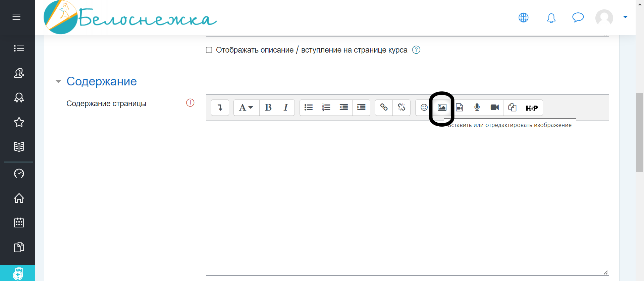Click the insert image icon in editor
The height and width of the screenshot is (281, 644).
click(442, 108)
